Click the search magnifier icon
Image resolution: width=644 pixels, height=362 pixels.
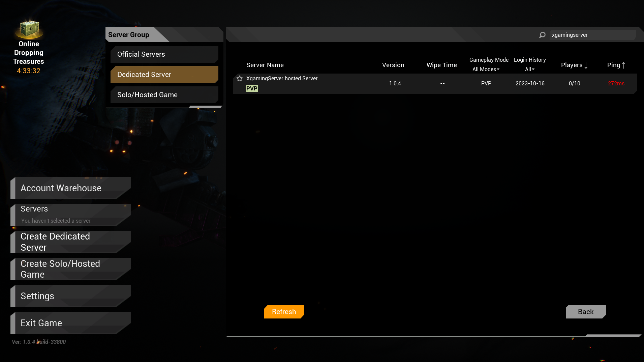[542, 35]
